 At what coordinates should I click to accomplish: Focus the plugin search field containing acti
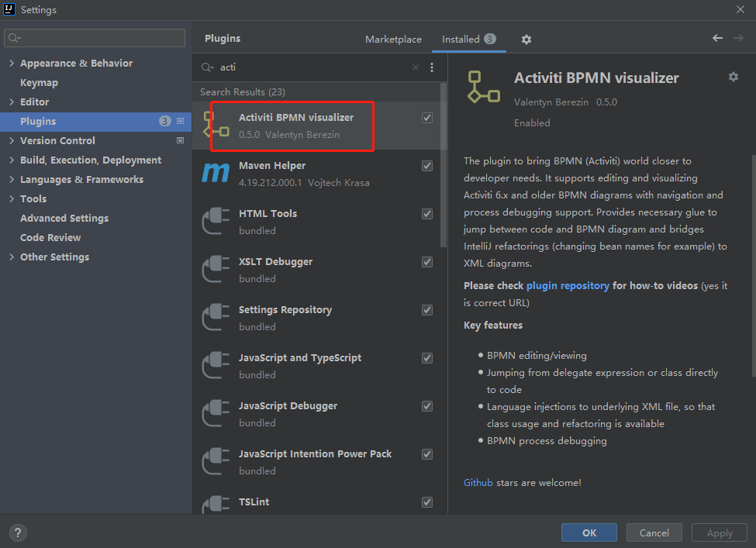click(313, 67)
